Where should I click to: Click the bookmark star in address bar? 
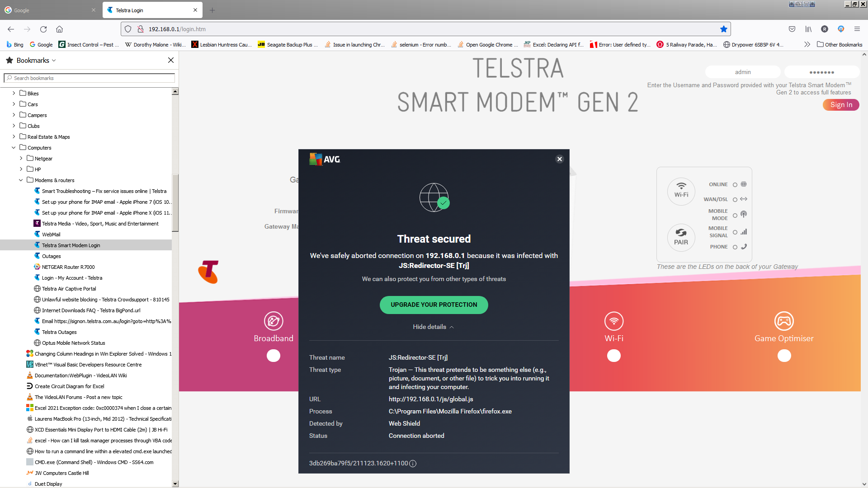pos(723,29)
